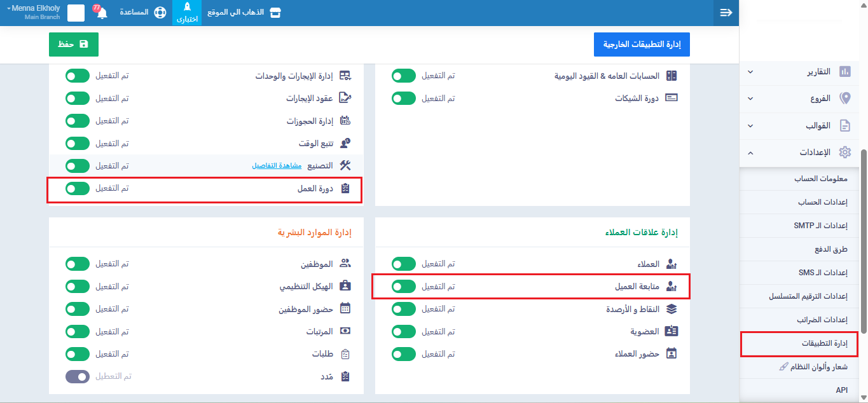This screenshot has width=868, height=403.
Task: Click the حضور الموظفين calendar icon
Action: click(x=345, y=309)
